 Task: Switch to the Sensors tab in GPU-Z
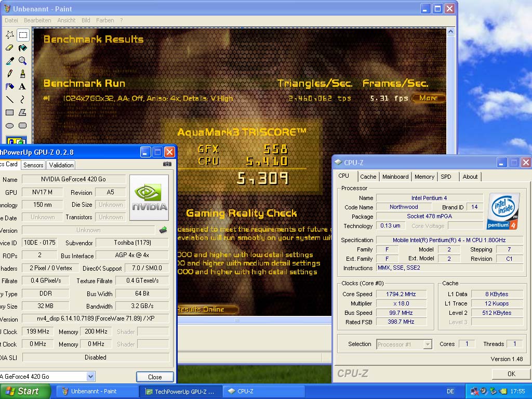pyautogui.click(x=33, y=165)
